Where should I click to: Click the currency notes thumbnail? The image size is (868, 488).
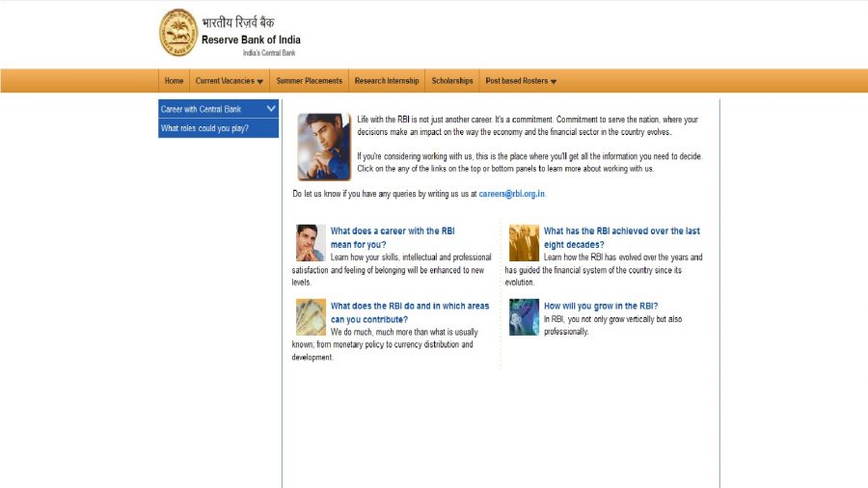click(311, 317)
